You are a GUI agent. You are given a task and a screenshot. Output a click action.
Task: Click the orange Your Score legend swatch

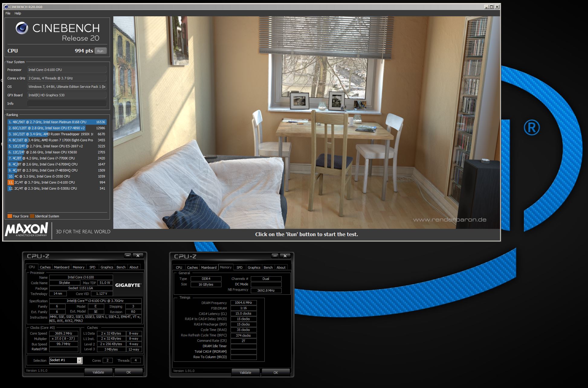click(10, 216)
